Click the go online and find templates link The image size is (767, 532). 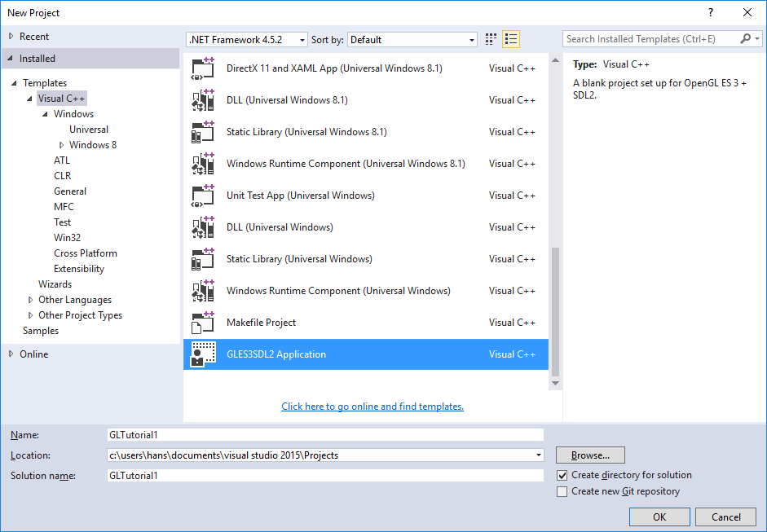[372, 407]
